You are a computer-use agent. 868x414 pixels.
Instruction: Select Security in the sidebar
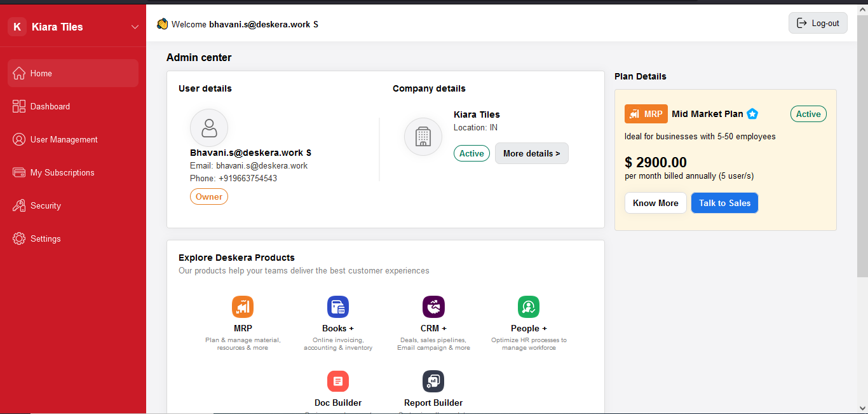pyautogui.click(x=73, y=205)
